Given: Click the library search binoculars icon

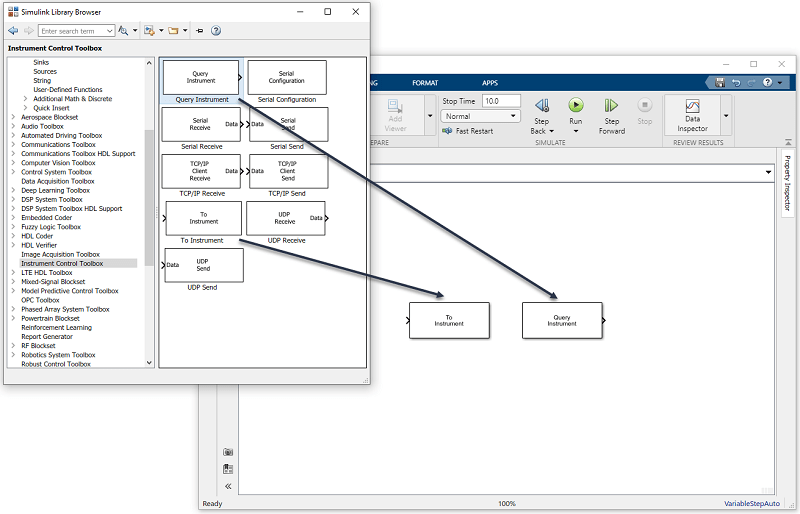Looking at the screenshot, I should tap(123, 31).
